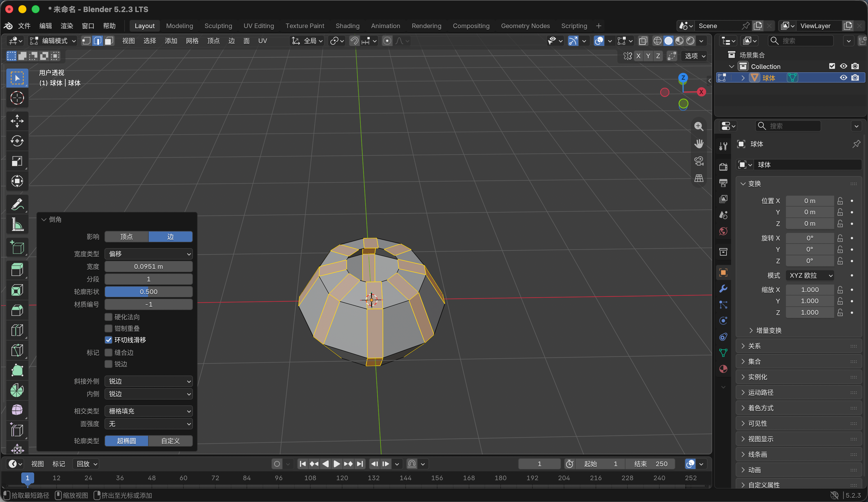Click the 选项 button
Screen dimensions: 868x502
[694, 56]
